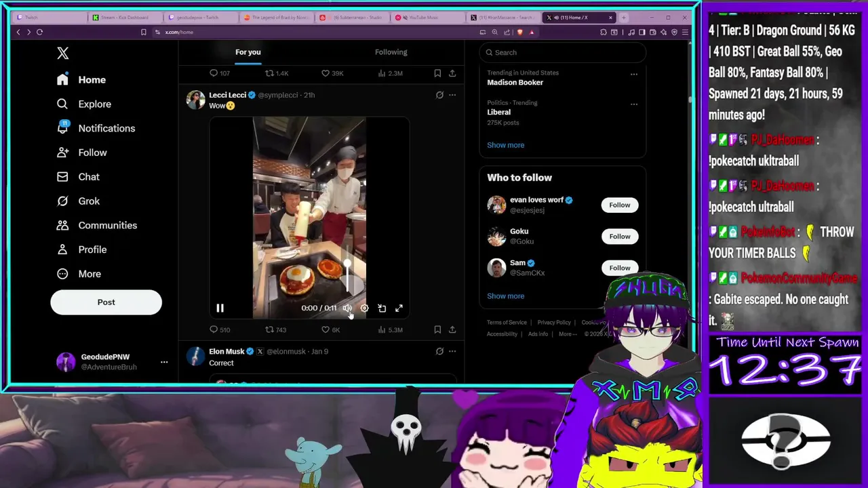Screen dimensions: 868x488
Task: Share Lecci Lecci's post
Action: pos(452,329)
